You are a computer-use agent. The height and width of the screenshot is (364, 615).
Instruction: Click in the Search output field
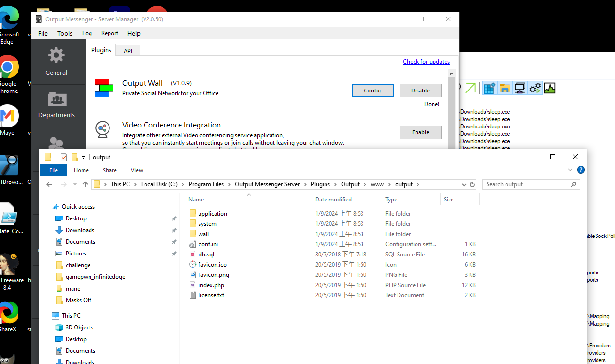click(525, 184)
